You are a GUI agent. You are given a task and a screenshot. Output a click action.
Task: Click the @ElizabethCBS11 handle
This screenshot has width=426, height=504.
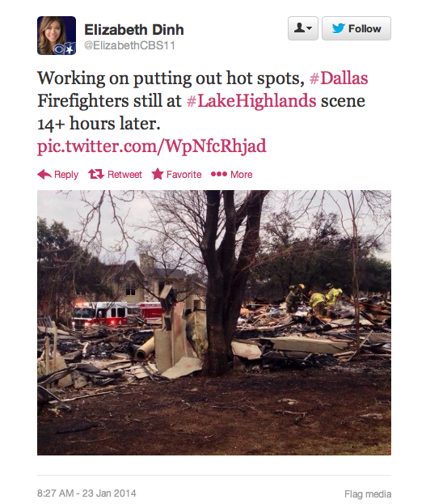point(129,45)
